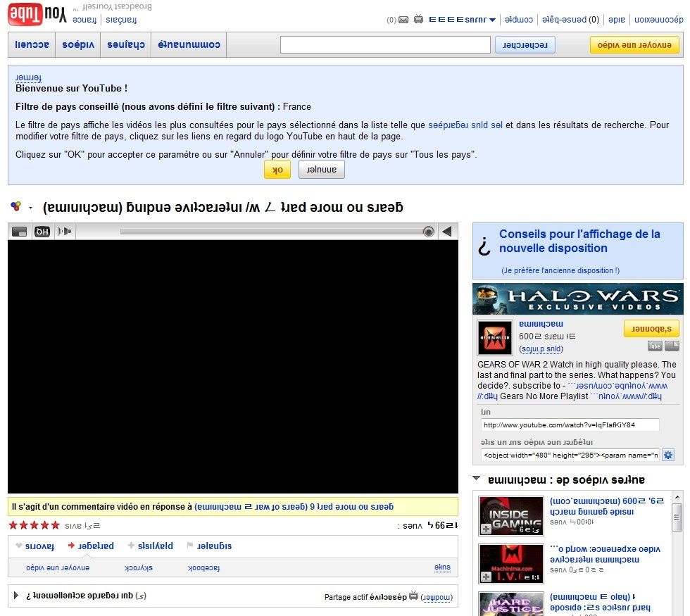Share via the facebook link
This screenshot has height=616, width=690.
203,567
